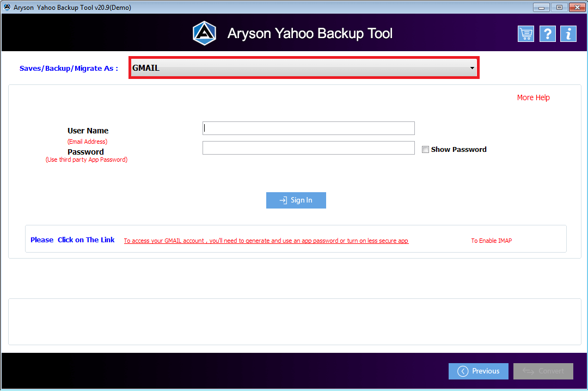Go back with the Previous button
The width and height of the screenshot is (588, 392).
point(479,371)
